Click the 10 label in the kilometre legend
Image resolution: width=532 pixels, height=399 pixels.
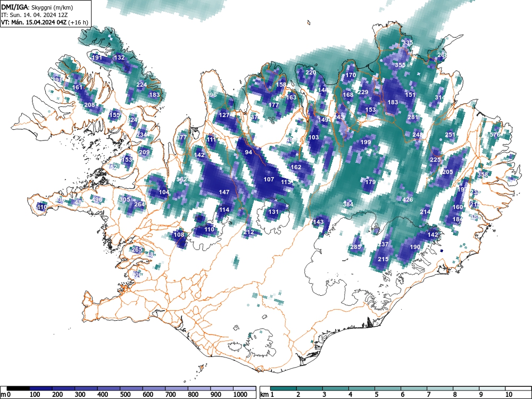click(x=508, y=395)
